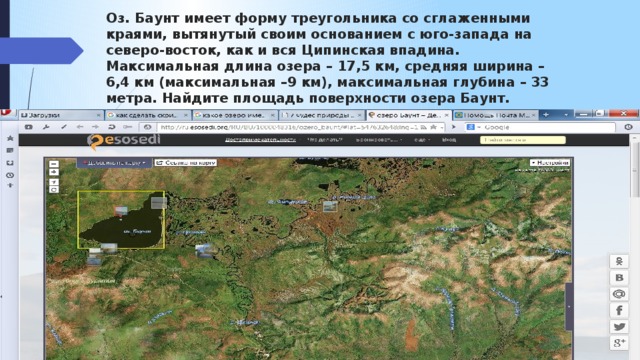Open the Достопримечательности site link
This screenshot has height=360, width=640.
tap(260, 140)
